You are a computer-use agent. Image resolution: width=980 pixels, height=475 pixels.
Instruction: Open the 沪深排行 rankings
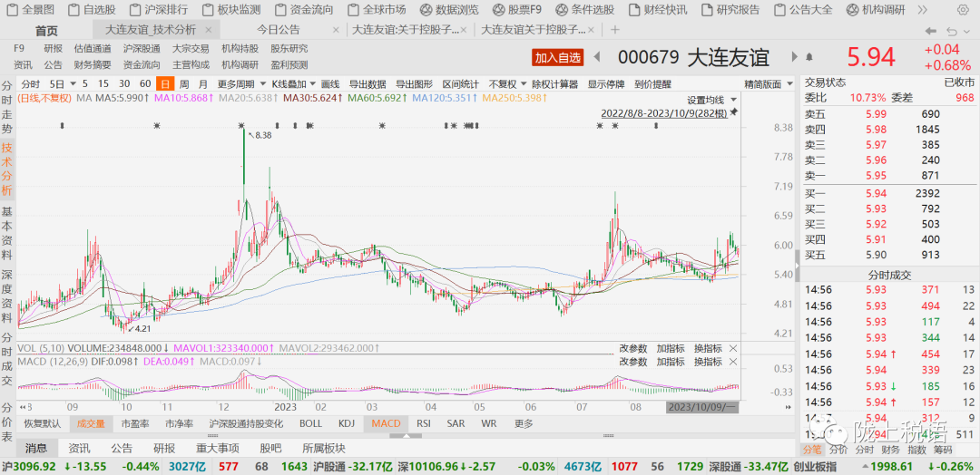158,9
